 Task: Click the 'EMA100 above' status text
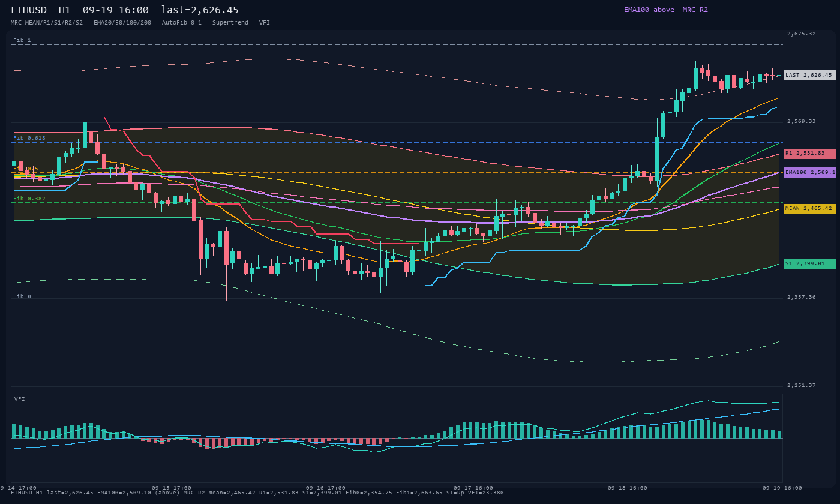(649, 10)
